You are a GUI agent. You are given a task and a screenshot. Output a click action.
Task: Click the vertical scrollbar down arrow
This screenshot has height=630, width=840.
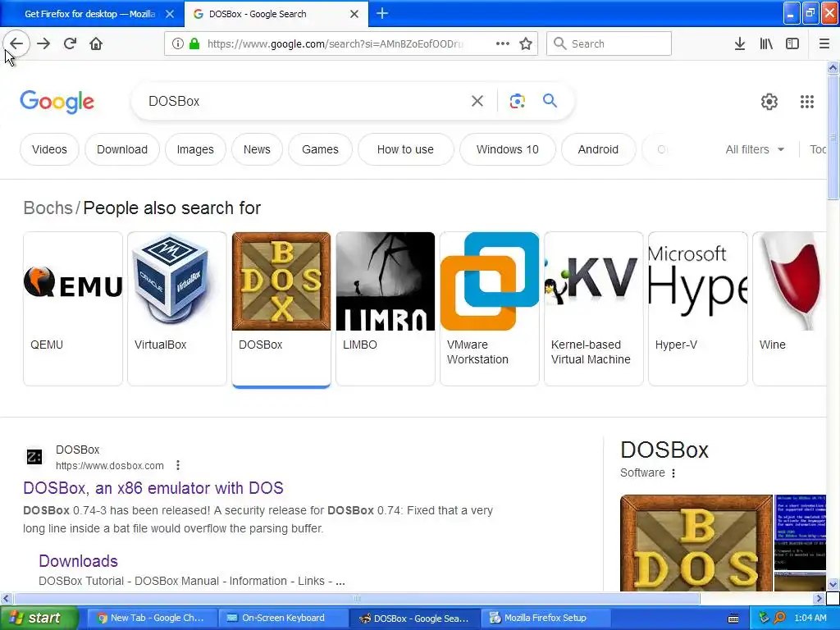tap(833, 584)
